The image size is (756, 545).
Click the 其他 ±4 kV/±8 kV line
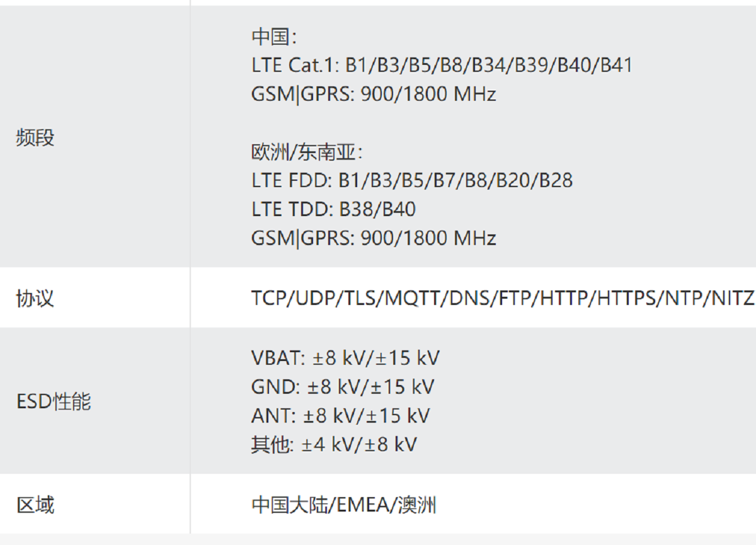[334, 445]
